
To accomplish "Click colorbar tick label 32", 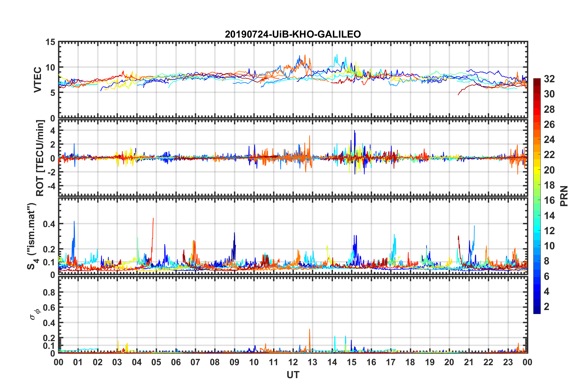I will click(549, 79).
